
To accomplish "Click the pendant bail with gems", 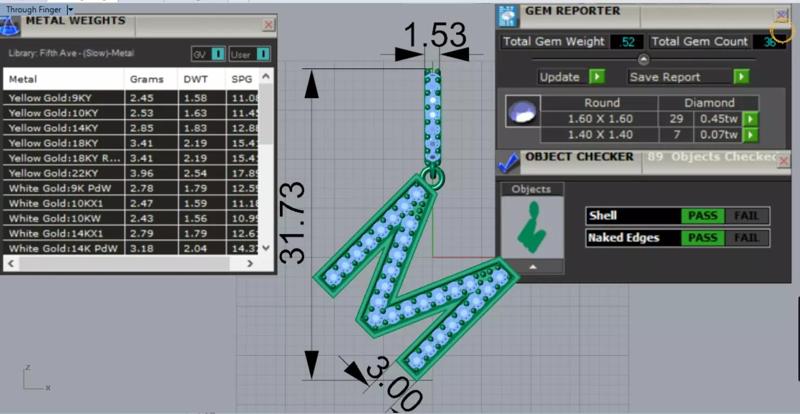I will [433, 118].
